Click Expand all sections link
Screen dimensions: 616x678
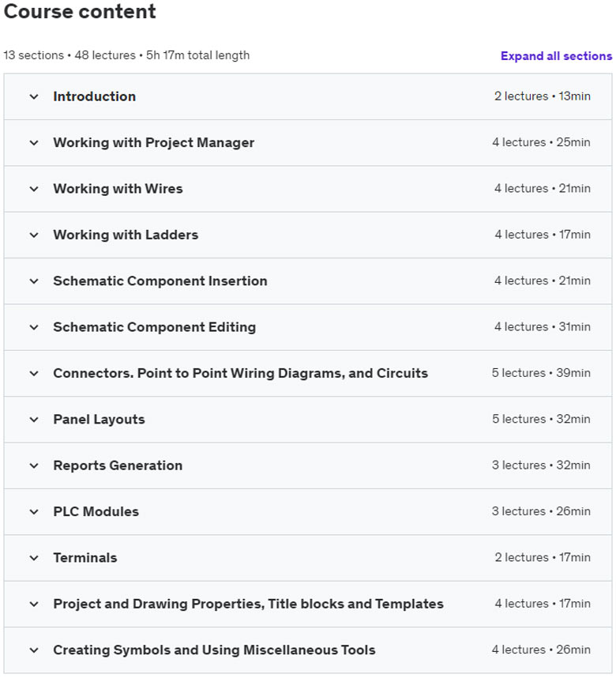tap(556, 56)
